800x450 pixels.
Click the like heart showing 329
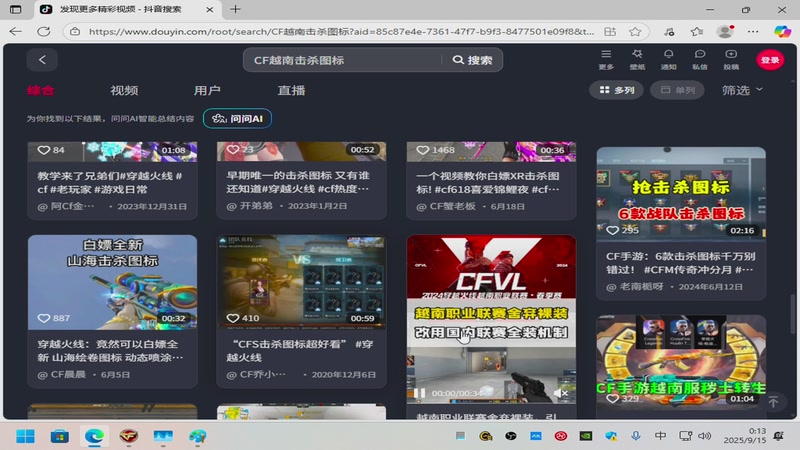tap(612, 398)
